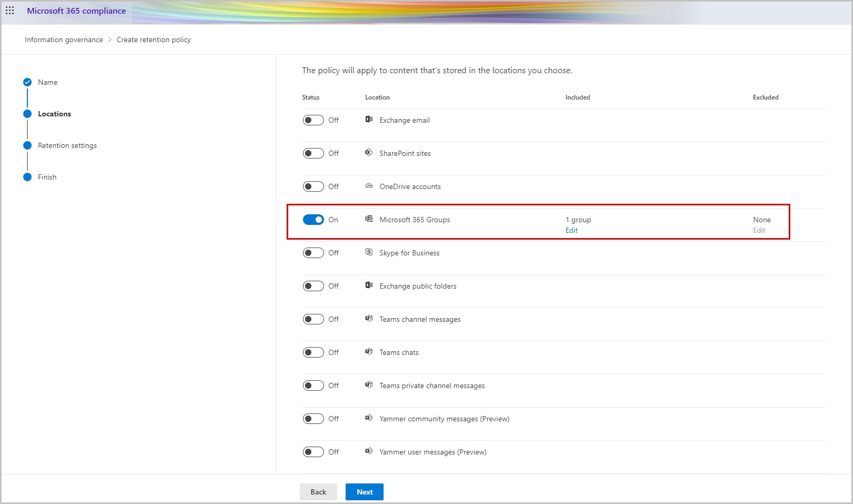Image resolution: width=853 pixels, height=504 pixels.
Task: Click the Teams channel messages icon
Action: click(369, 319)
